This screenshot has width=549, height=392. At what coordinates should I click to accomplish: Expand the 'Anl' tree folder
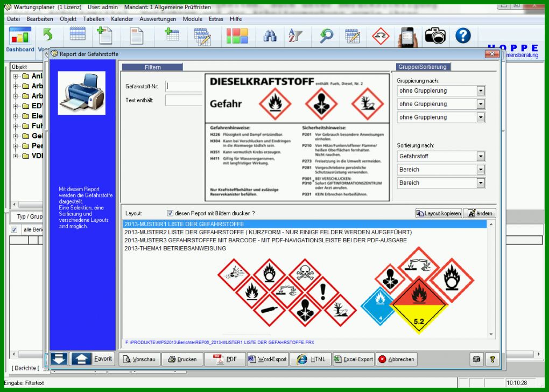(16, 76)
